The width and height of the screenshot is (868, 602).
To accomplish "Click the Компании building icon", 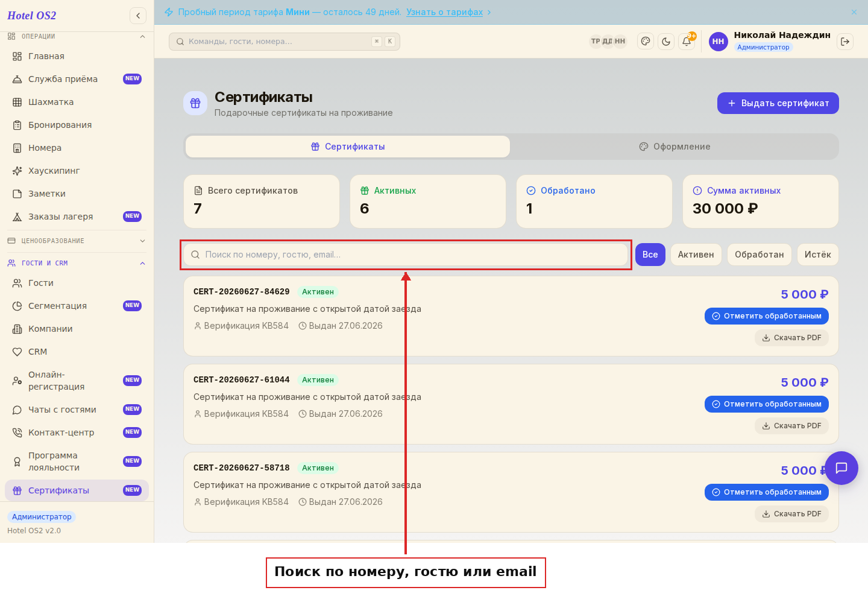I will [17, 329].
